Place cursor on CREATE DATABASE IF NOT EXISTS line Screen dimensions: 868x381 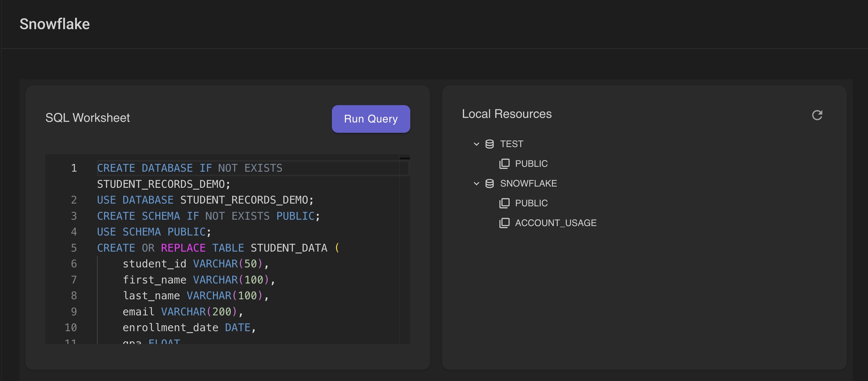pos(190,168)
